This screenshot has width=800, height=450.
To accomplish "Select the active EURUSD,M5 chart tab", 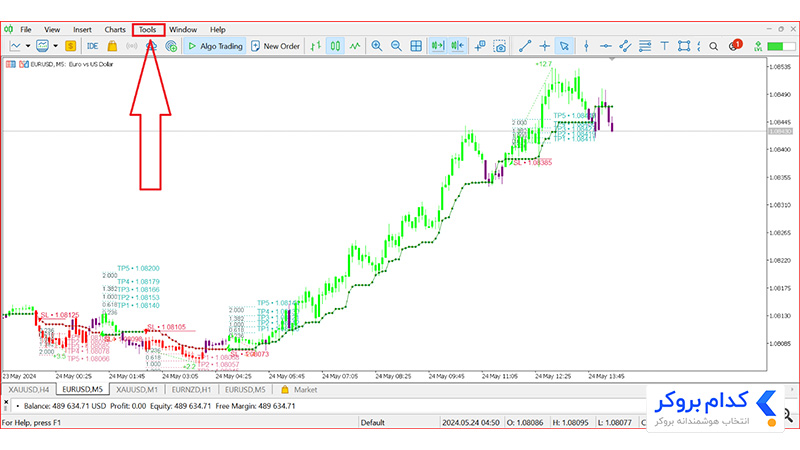I will [82, 389].
